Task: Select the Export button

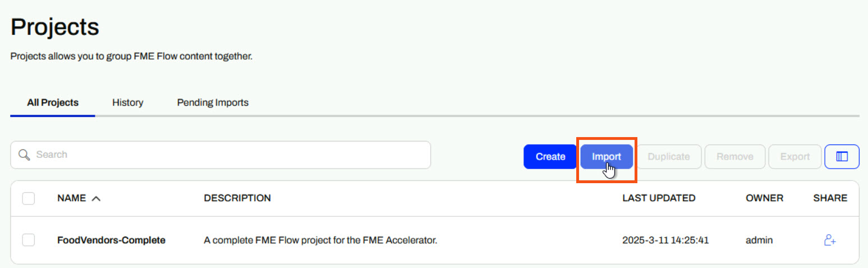Action: click(x=794, y=157)
